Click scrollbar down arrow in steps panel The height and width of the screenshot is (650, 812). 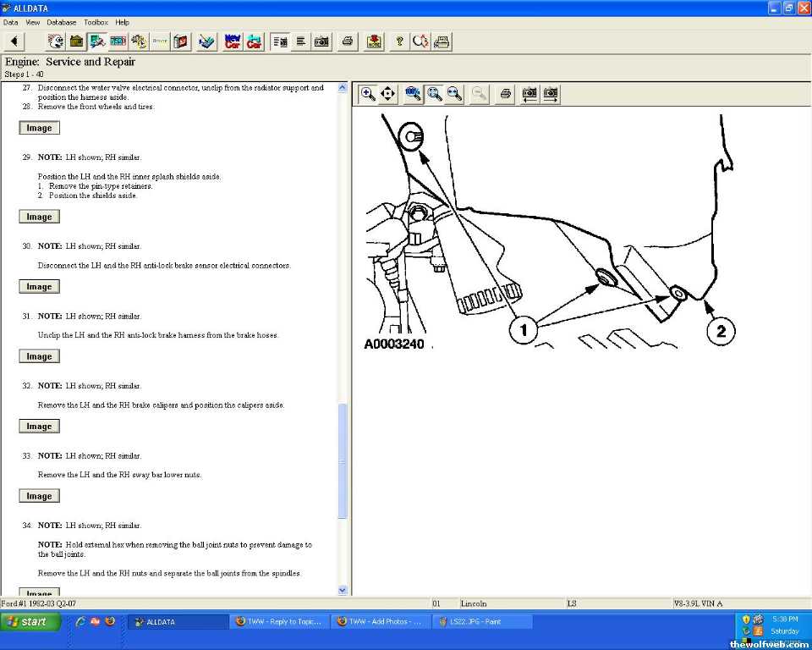click(x=343, y=590)
